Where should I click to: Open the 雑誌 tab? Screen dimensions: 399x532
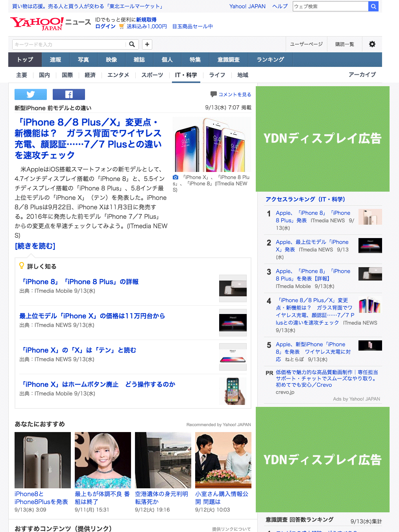point(139,59)
